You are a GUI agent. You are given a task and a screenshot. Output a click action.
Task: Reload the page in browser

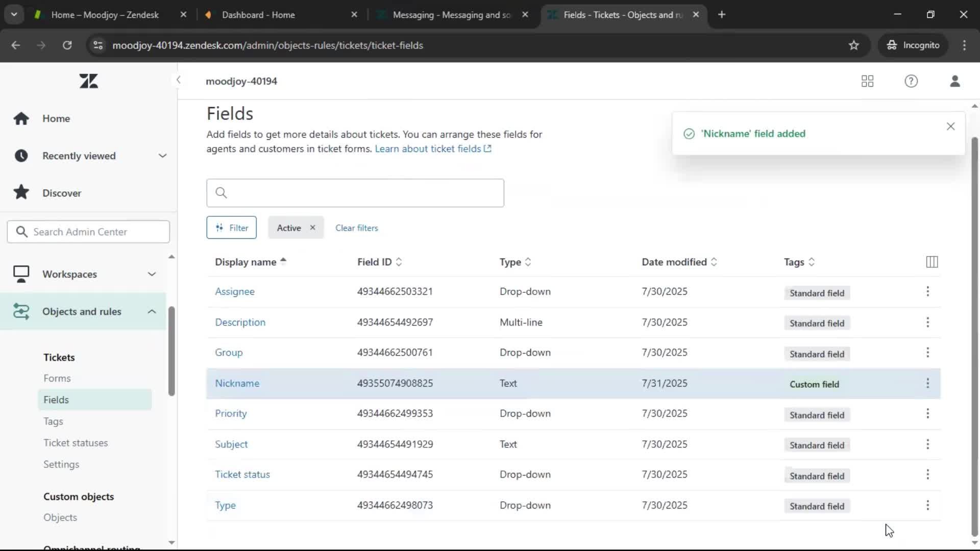(67, 45)
